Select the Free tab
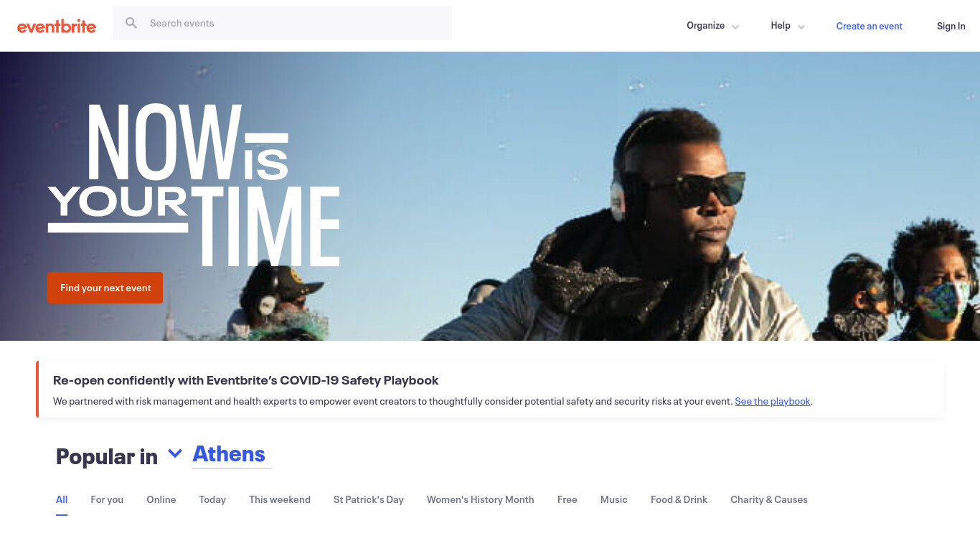 (x=567, y=499)
